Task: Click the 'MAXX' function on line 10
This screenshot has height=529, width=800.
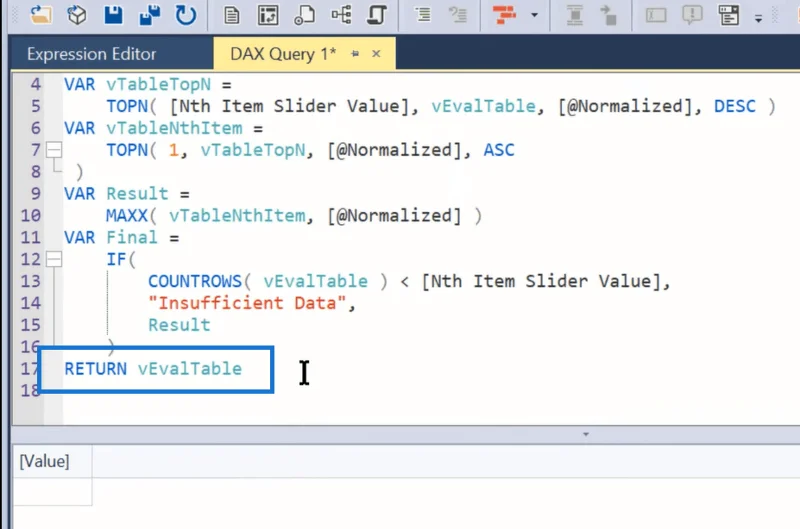Action: point(127,216)
